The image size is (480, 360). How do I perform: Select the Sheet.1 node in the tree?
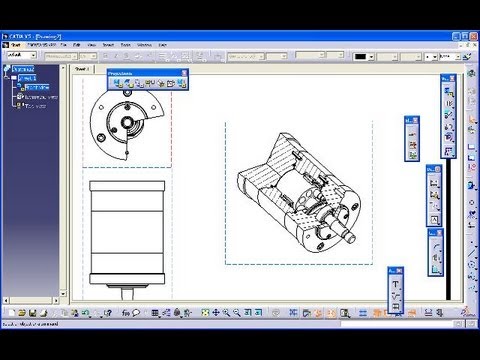(27, 78)
